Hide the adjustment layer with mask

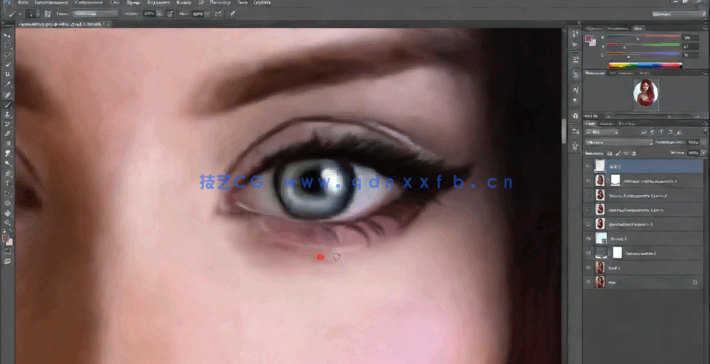pyautogui.click(x=589, y=253)
